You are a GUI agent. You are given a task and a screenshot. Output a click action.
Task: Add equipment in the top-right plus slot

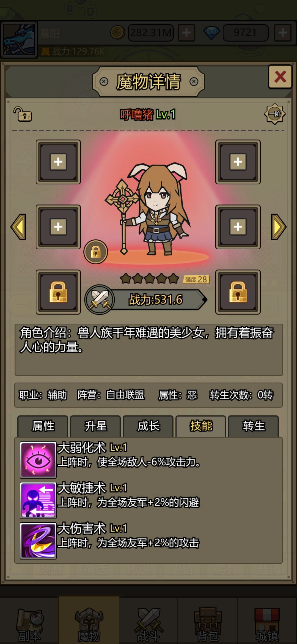[x=238, y=162]
